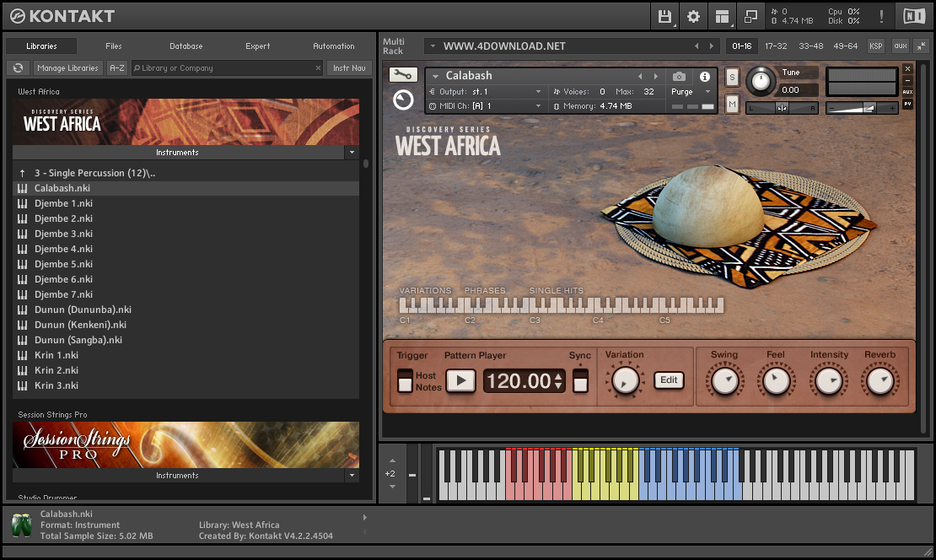
Task: Open instrument edit mode wrench icon
Action: tap(403, 74)
